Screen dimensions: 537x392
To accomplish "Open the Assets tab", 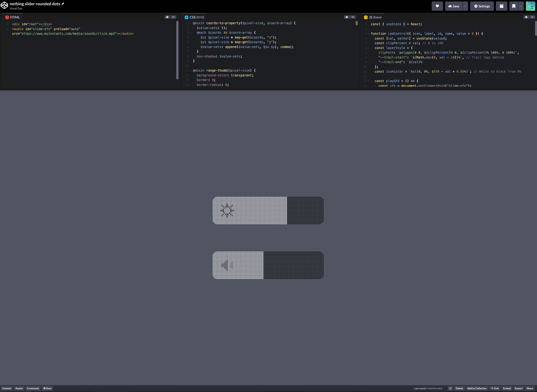I will [19, 388].
